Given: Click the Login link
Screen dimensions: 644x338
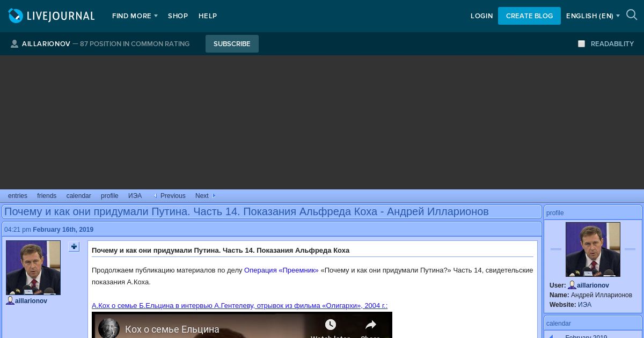Looking at the screenshot, I should [x=481, y=16].
